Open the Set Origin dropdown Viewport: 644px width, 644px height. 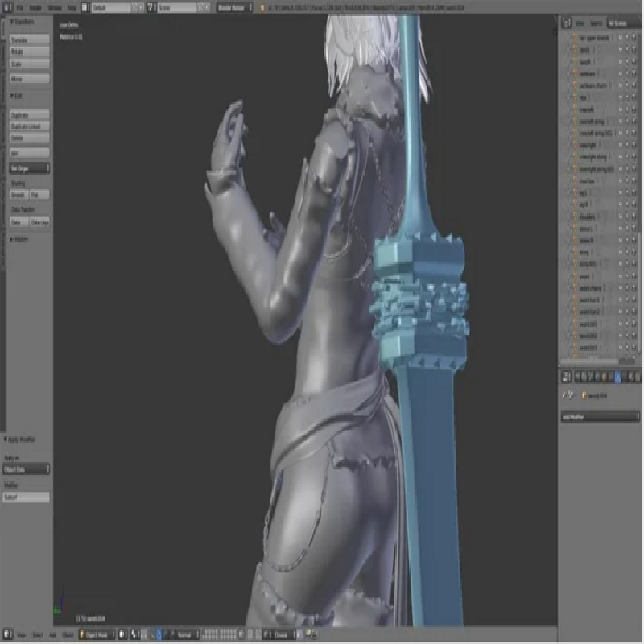(30, 168)
